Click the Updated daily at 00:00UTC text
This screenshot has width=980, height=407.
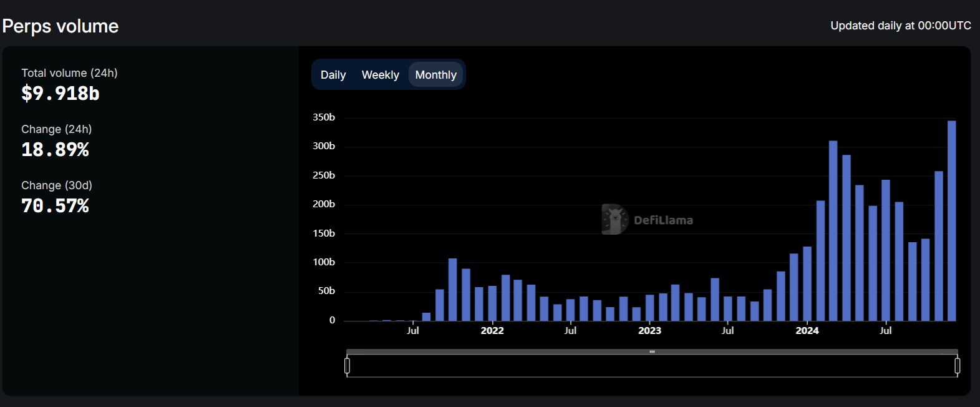pos(900,26)
